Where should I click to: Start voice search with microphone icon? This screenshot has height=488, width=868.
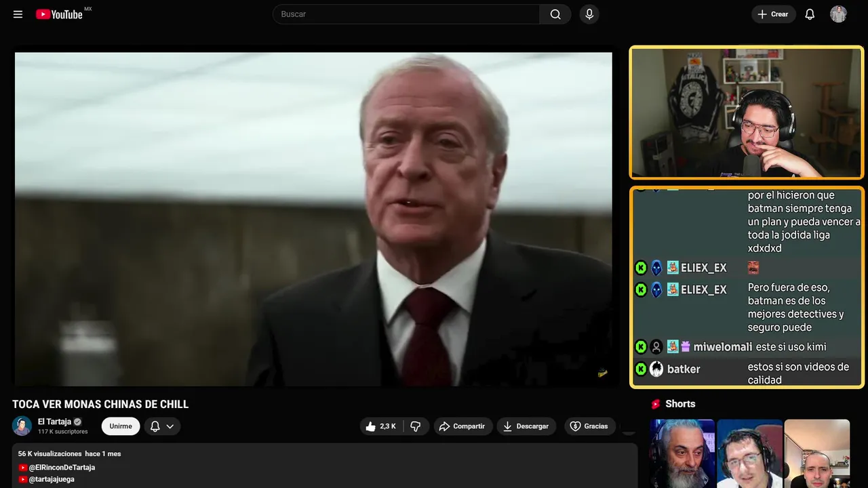click(x=589, y=14)
